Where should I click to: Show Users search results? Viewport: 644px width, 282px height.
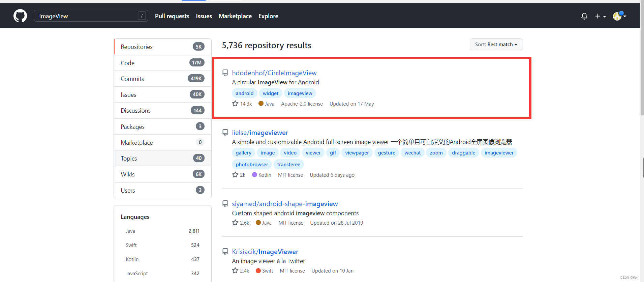pyautogui.click(x=163, y=190)
